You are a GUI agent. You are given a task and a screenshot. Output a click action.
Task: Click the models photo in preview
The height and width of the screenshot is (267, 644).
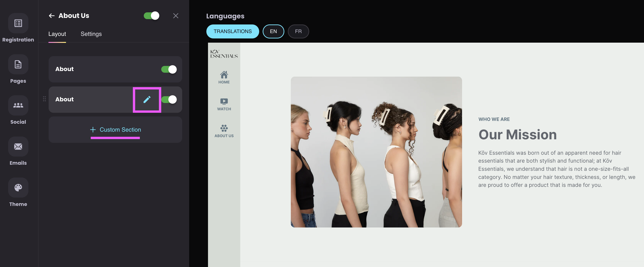(376, 152)
